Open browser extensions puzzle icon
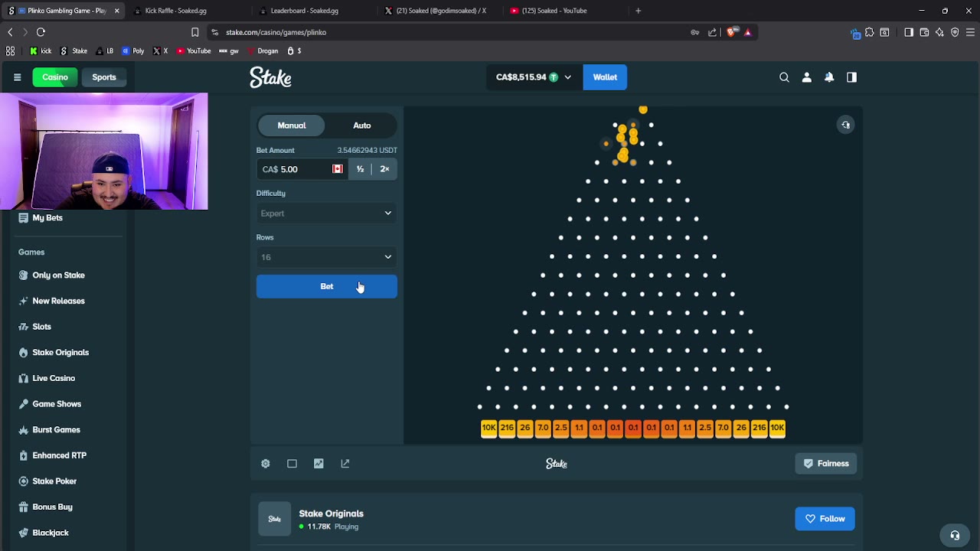980x551 pixels. pos(869,32)
